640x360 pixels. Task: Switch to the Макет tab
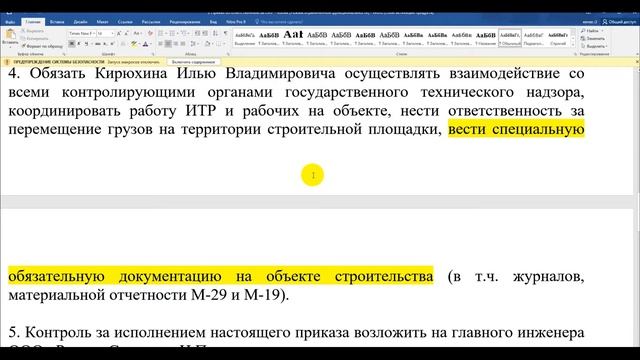(102, 22)
